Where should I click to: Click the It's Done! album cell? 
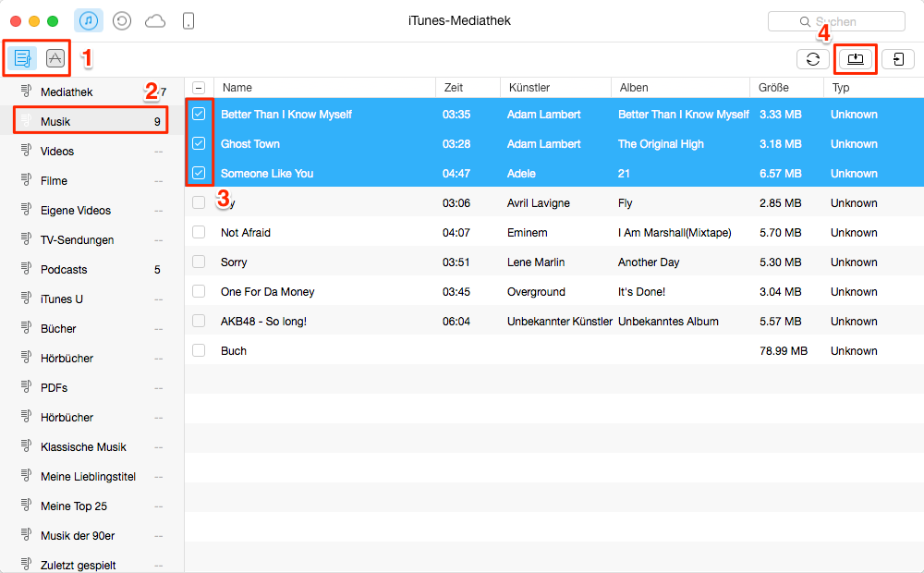pyautogui.click(x=641, y=292)
